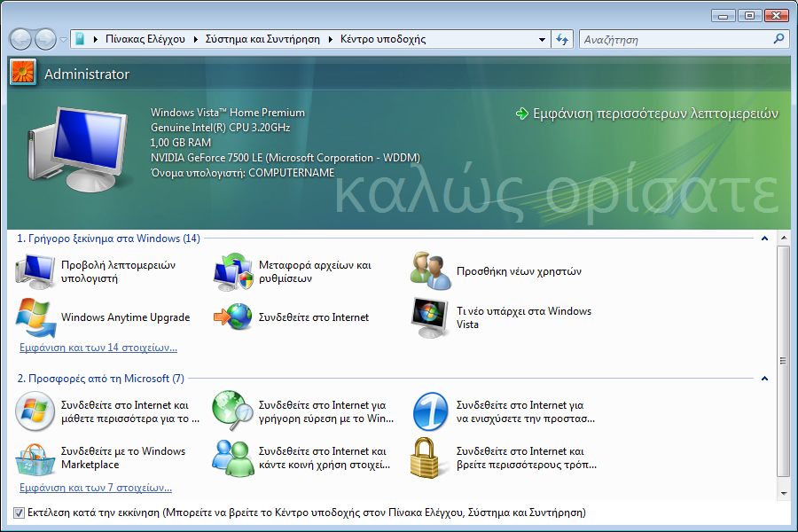Viewport: 798px width, 532px height.
Task: Expand the arrow before Πίνακας Ελέγχου breadcrumb
Action: coord(96,39)
